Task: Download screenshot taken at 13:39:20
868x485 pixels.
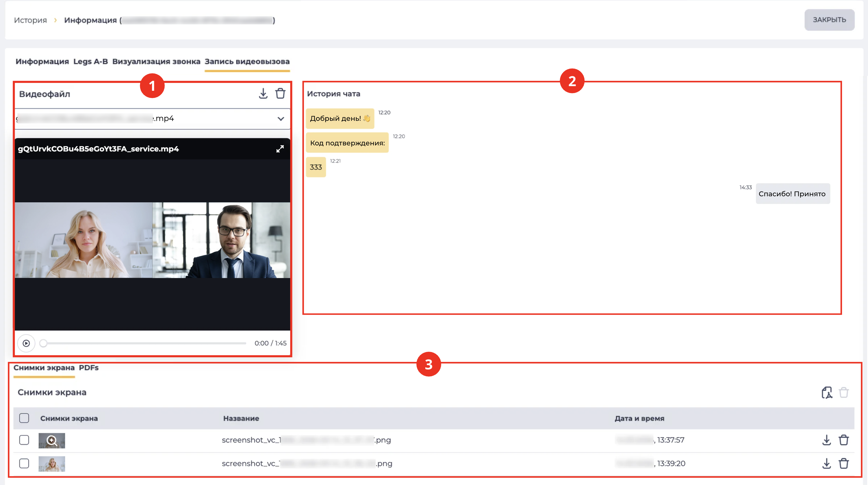Action: pos(827,463)
